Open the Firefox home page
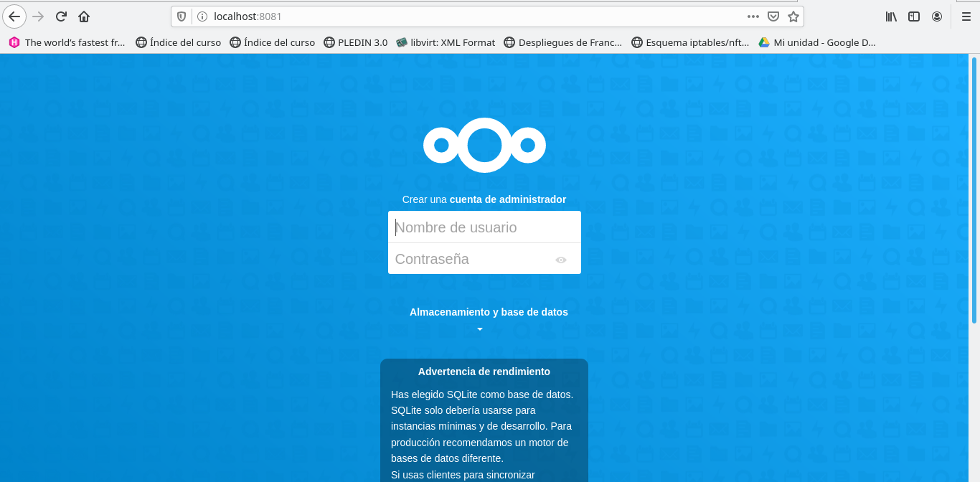This screenshot has width=980, height=482. pyautogui.click(x=84, y=16)
